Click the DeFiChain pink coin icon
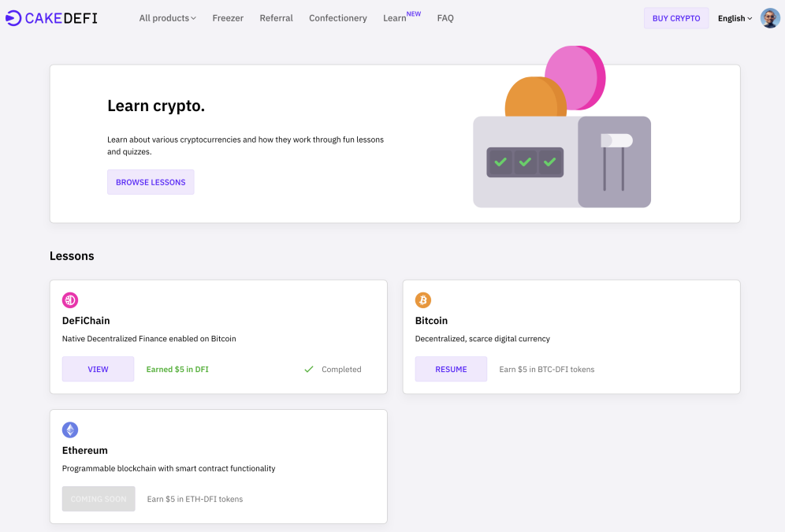785x532 pixels. pos(70,300)
